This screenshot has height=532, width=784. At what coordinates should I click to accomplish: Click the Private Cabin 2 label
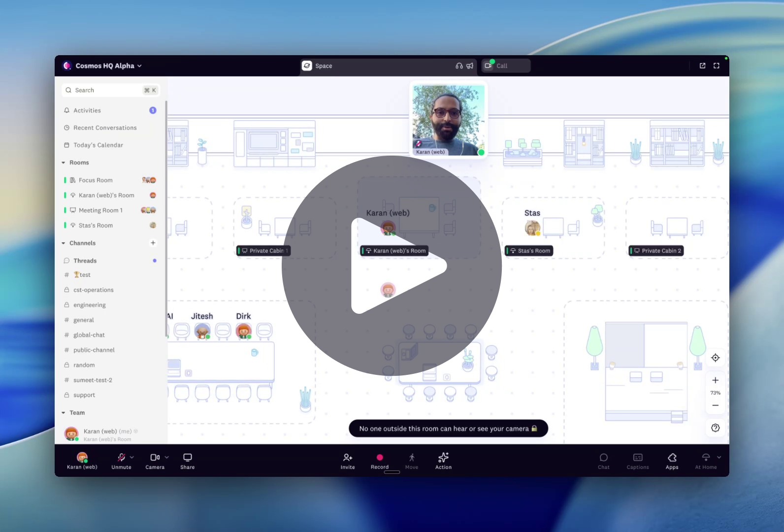[x=657, y=251]
